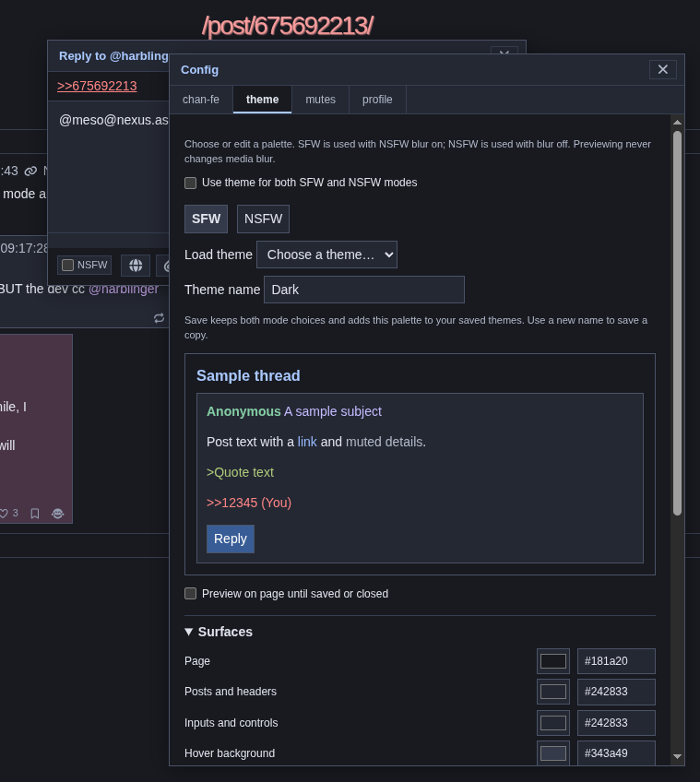Viewport: 700px width, 782px height.
Task: Enable theme for both SFW and NSFW modes
Action: 191,183
